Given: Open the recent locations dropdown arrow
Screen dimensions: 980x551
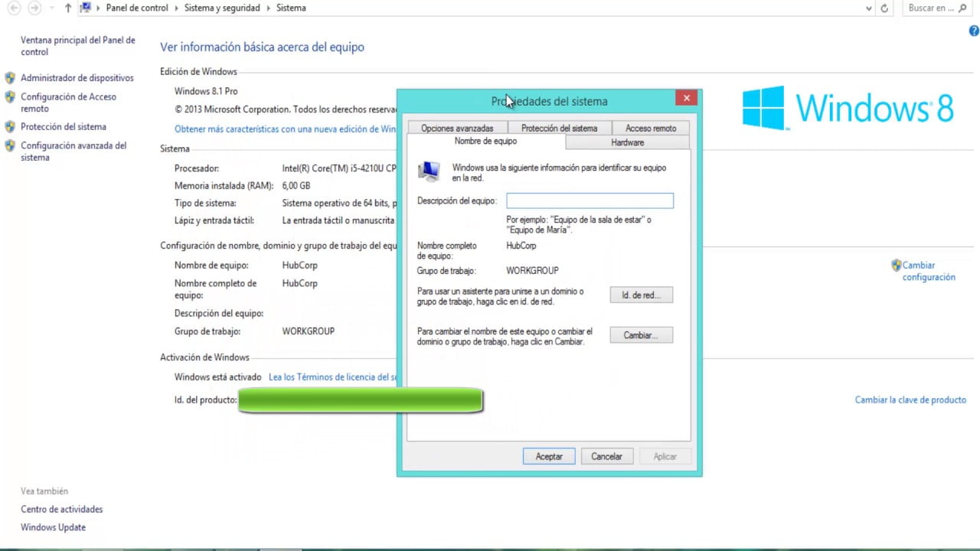Looking at the screenshot, I should pyautogui.click(x=51, y=8).
